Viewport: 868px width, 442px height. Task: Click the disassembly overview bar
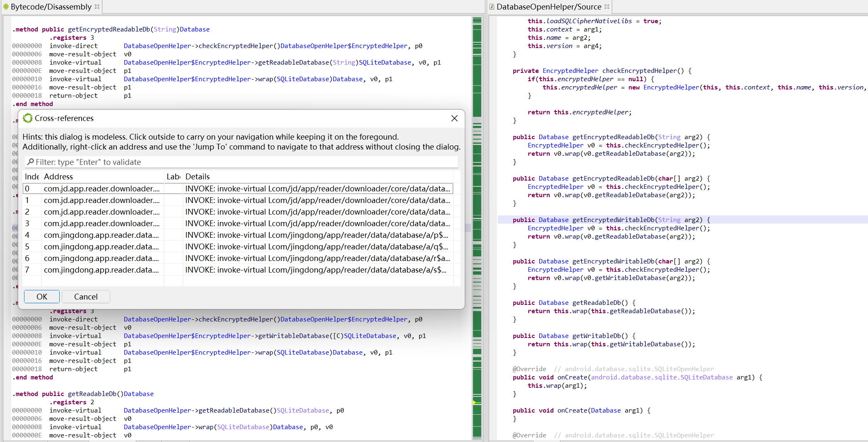coord(477,228)
